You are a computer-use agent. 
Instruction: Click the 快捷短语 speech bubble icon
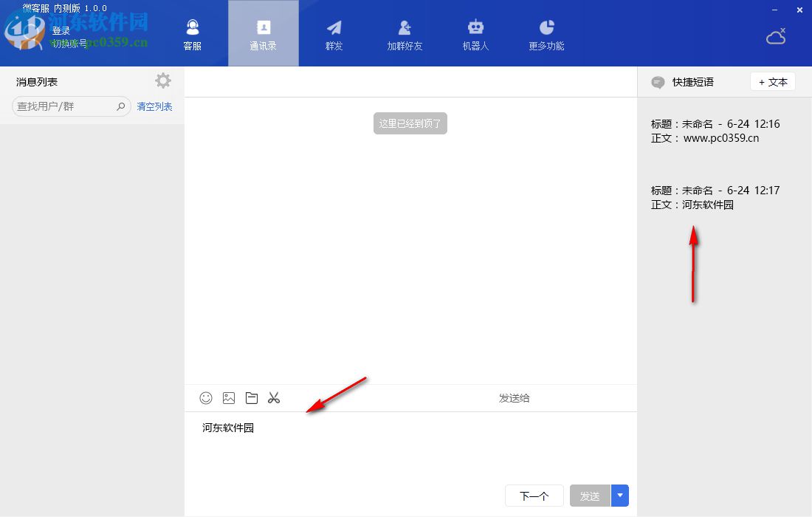pyautogui.click(x=657, y=82)
